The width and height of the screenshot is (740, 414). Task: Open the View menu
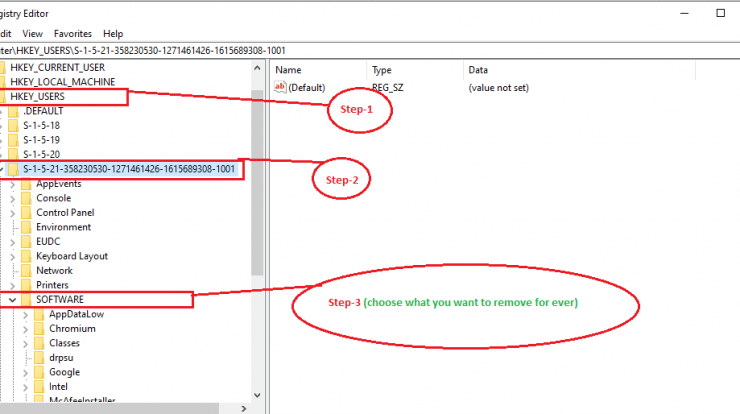[x=32, y=34]
